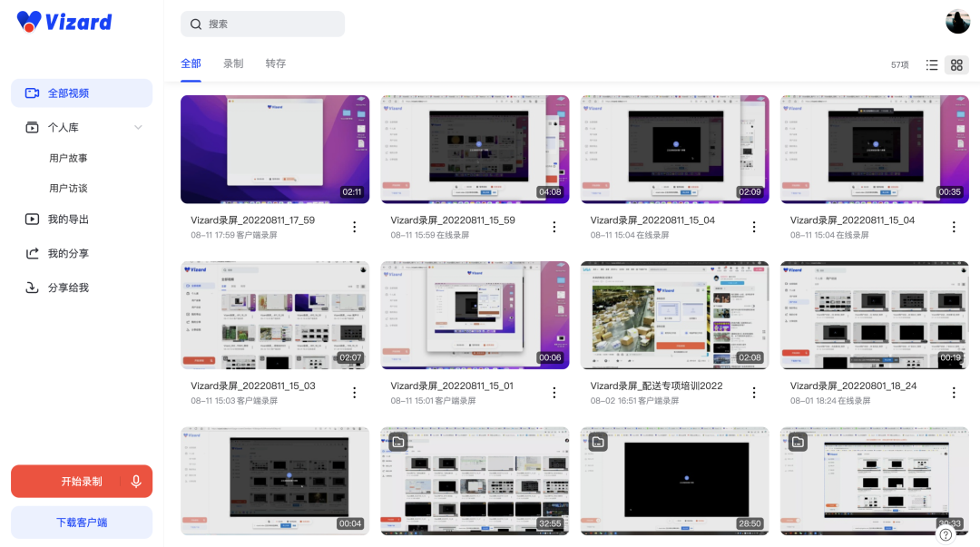Open options menu for Vizard录屏_20220811_17_59
Screen dimensions: 980x547
(x=354, y=227)
